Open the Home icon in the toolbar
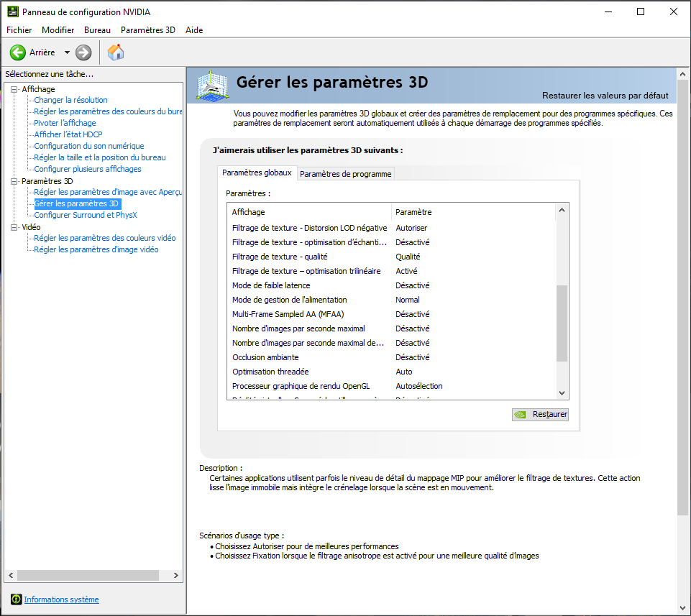691x616 pixels. [x=116, y=52]
